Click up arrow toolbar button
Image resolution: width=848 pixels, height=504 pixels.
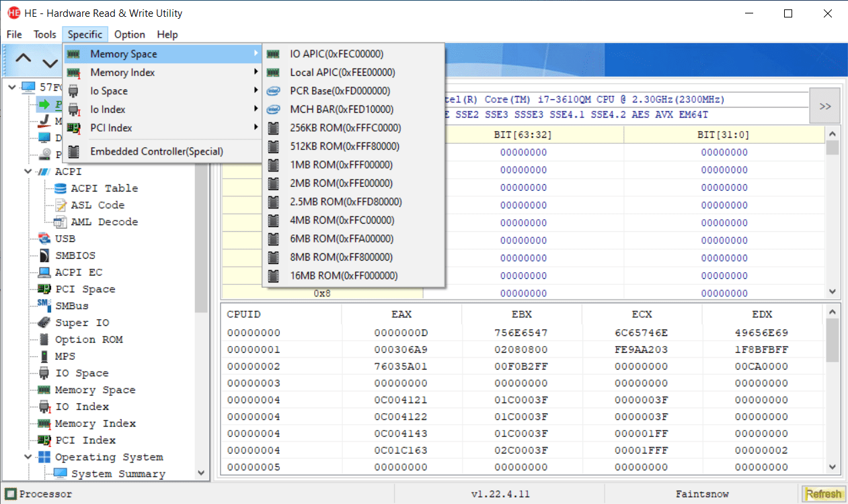point(24,60)
